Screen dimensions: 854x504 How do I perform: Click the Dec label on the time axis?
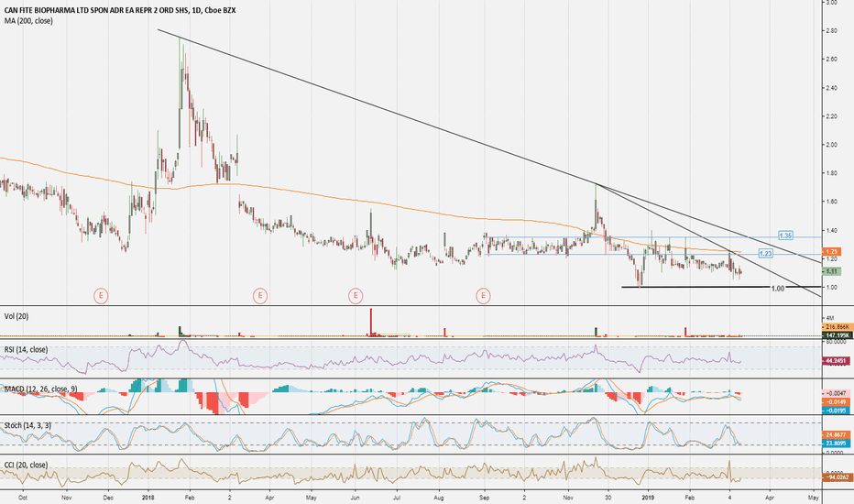108,498
